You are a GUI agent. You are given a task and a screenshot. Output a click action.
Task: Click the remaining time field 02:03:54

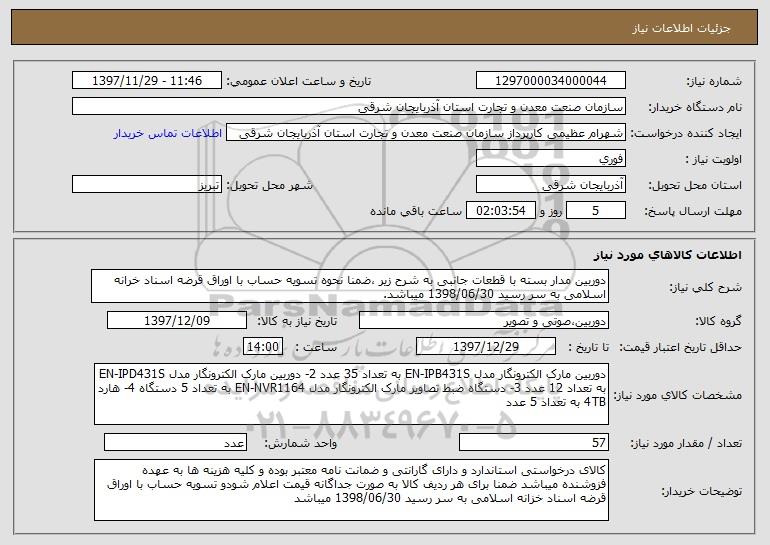[x=500, y=211]
